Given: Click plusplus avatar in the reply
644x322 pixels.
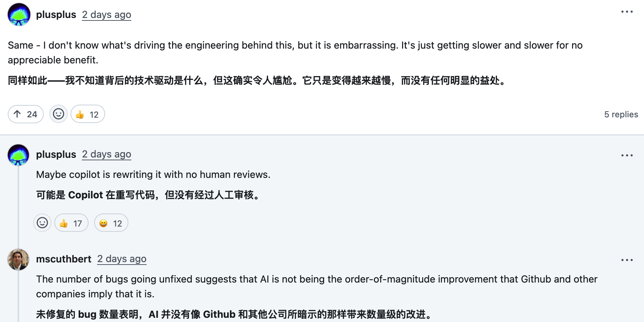Looking at the screenshot, I should click(18, 155).
